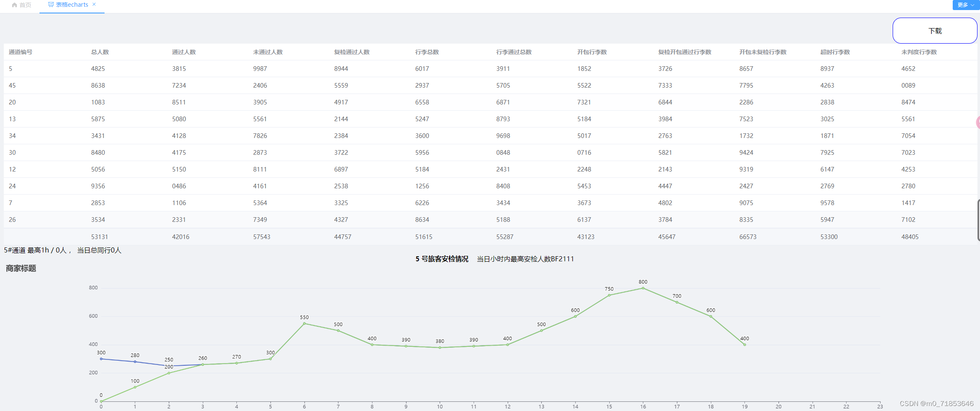
Task: Click the chart data point labeled 550
Action: click(304, 323)
